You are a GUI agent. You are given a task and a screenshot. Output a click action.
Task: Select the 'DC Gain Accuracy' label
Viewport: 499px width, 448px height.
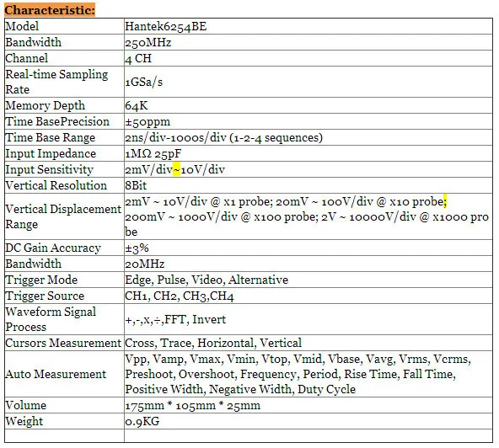[x=53, y=248]
